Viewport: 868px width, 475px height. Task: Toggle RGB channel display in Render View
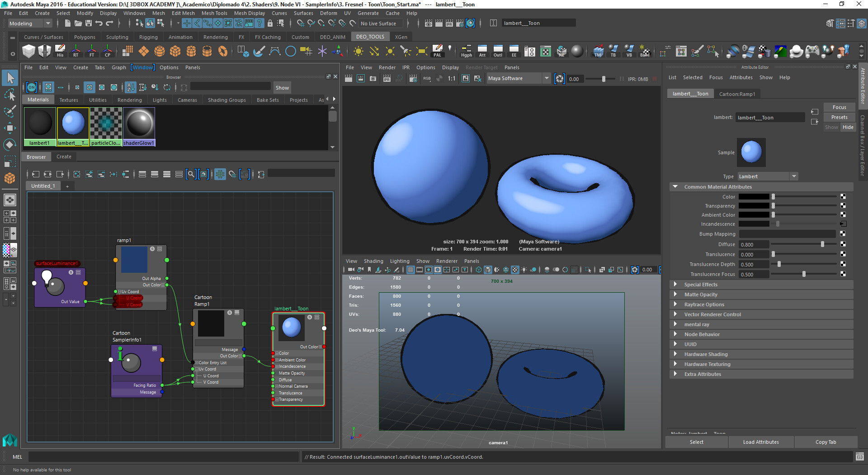[x=427, y=79]
